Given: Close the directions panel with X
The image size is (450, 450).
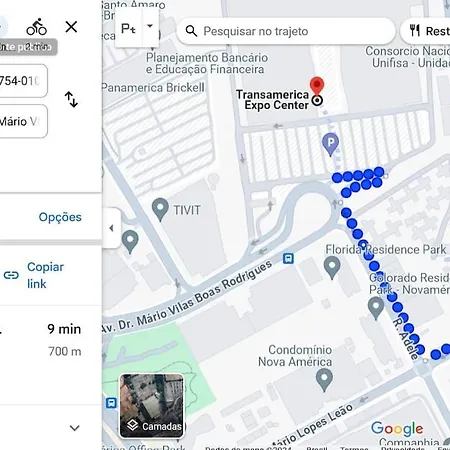Looking at the screenshot, I should pos(71,27).
